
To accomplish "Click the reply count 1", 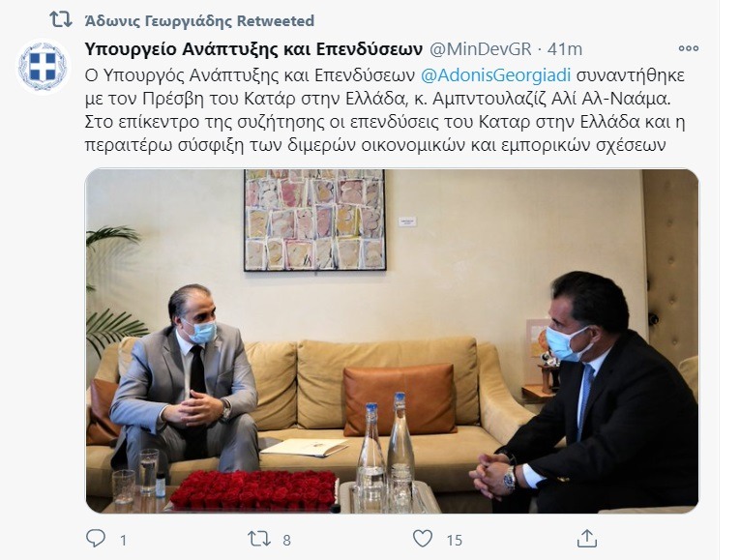I will point(123,540).
